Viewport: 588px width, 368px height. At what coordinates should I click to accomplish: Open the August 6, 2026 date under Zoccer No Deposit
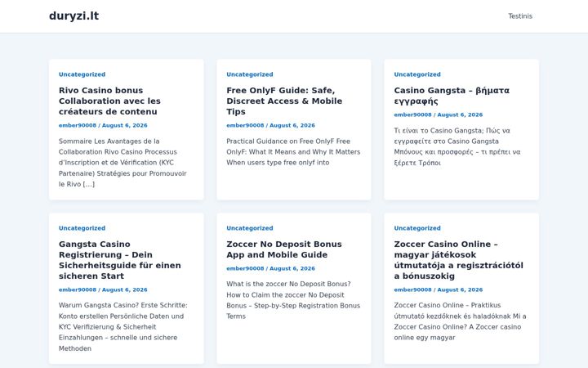[292, 268]
